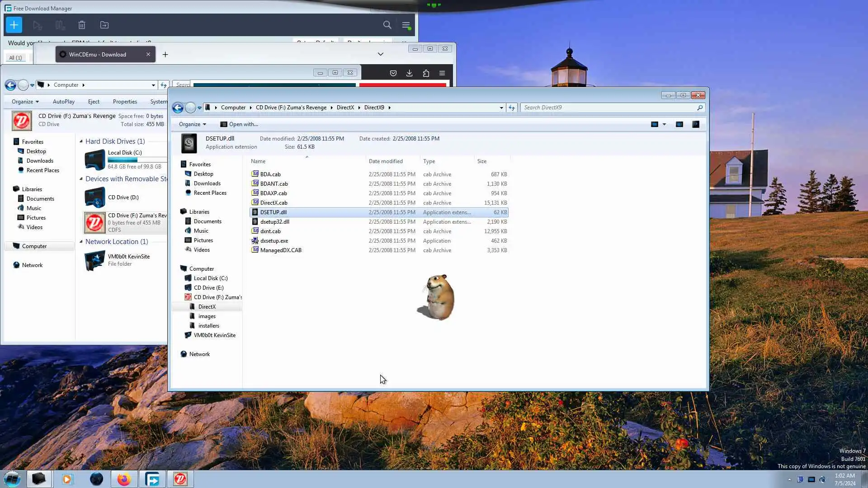Click the Open with... button

pos(239,124)
